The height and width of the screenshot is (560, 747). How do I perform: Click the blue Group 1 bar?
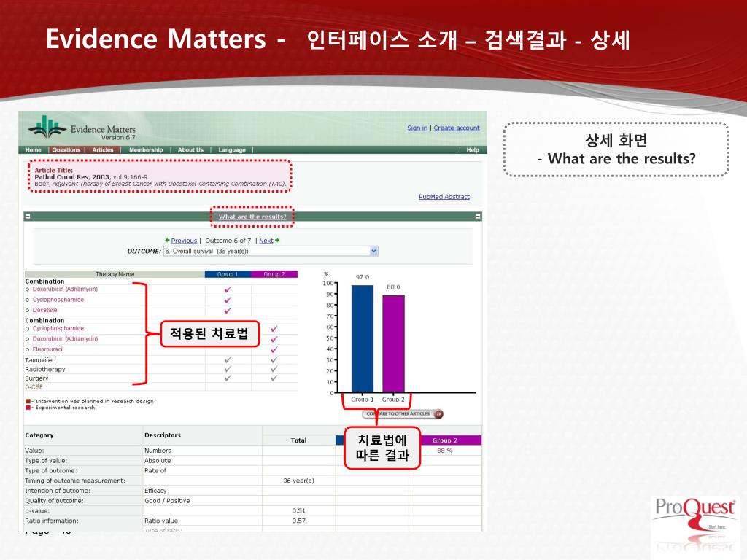tap(363, 338)
